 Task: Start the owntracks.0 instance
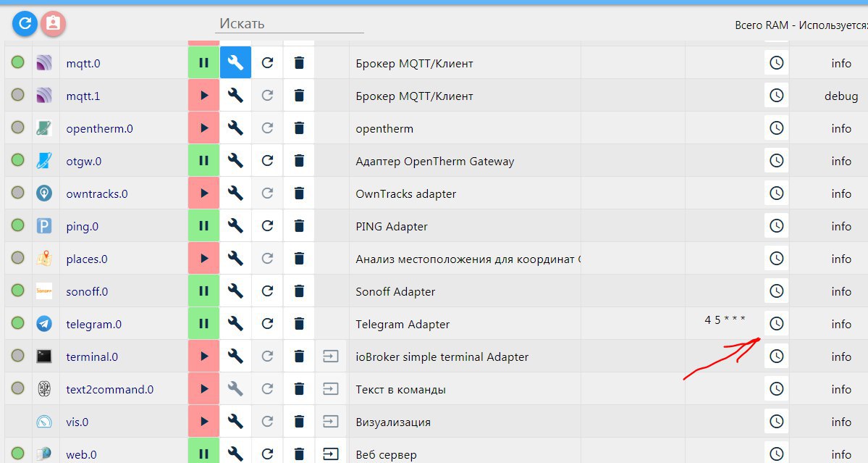pyautogui.click(x=203, y=193)
